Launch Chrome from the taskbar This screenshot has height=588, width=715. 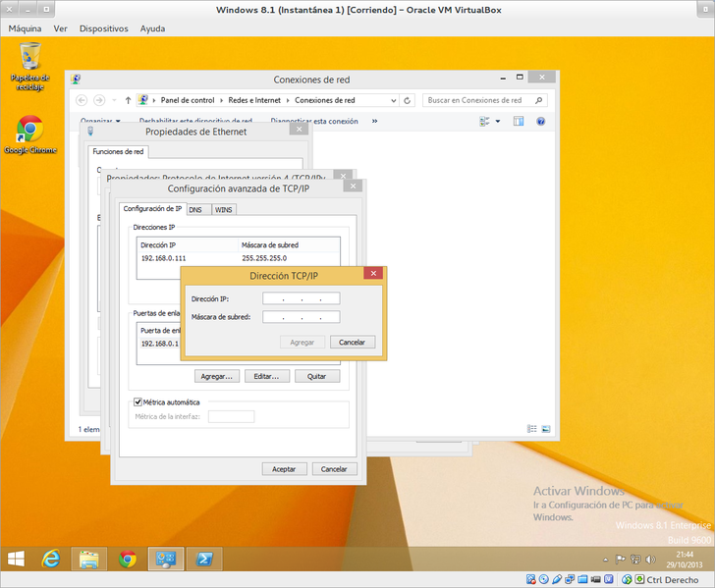128,559
